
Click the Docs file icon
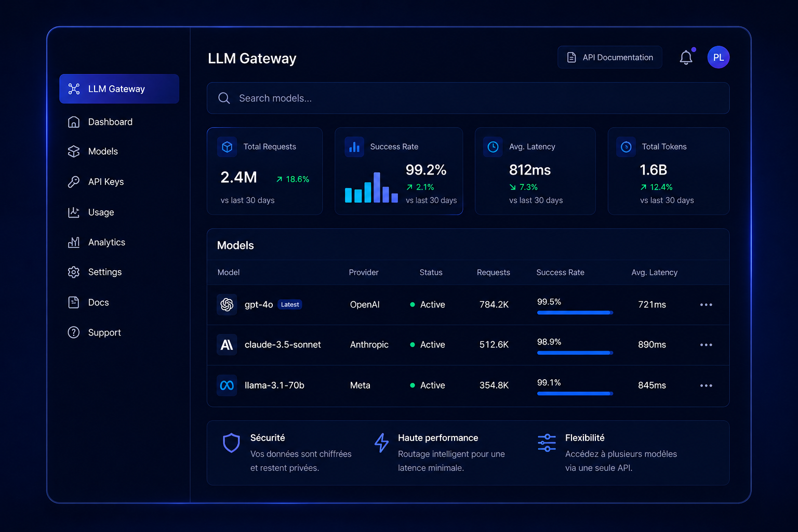tap(74, 302)
